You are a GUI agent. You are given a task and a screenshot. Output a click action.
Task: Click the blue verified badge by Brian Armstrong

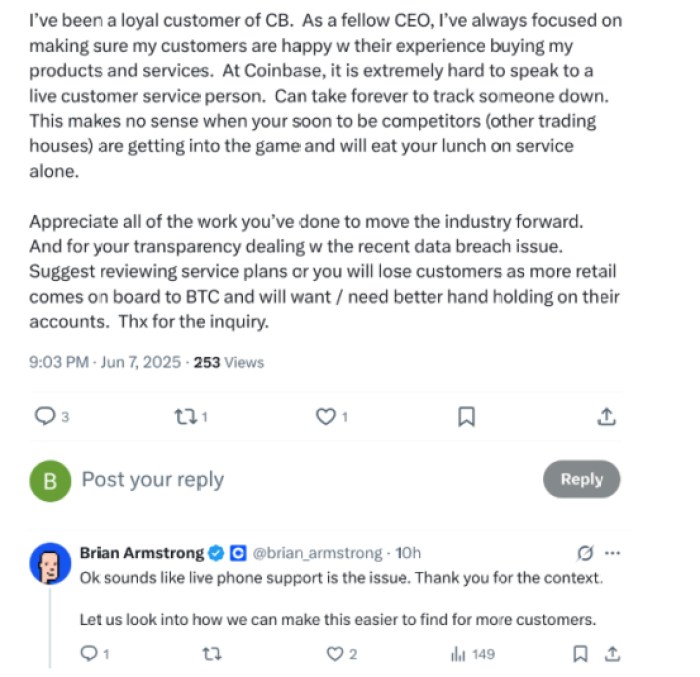click(x=214, y=552)
